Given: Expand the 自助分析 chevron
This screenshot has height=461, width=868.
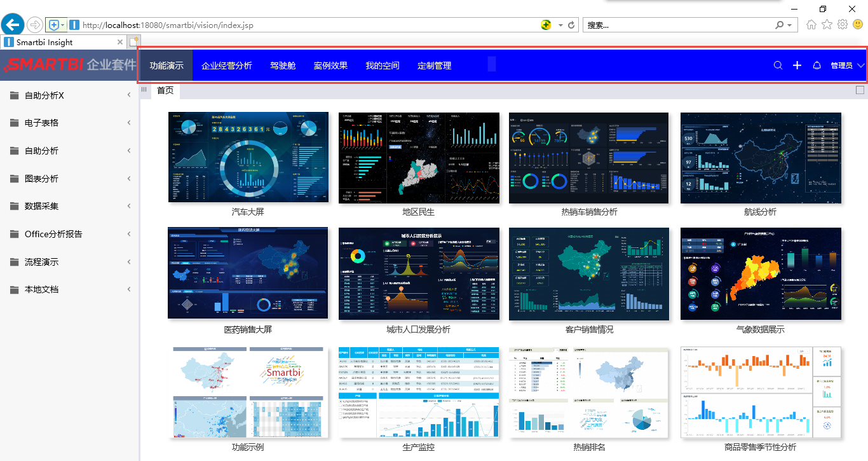Looking at the screenshot, I should pyautogui.click(x=129, y=151).
